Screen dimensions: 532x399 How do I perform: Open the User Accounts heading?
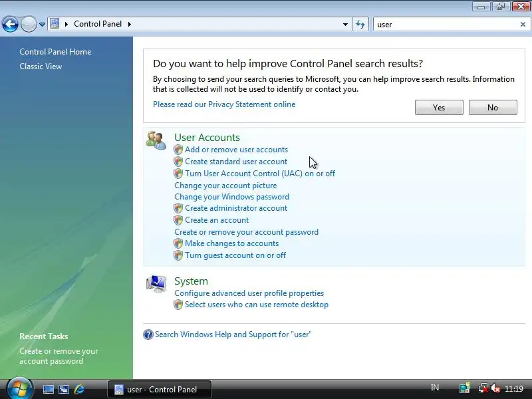pyautogui.click(x=207, y=138)
